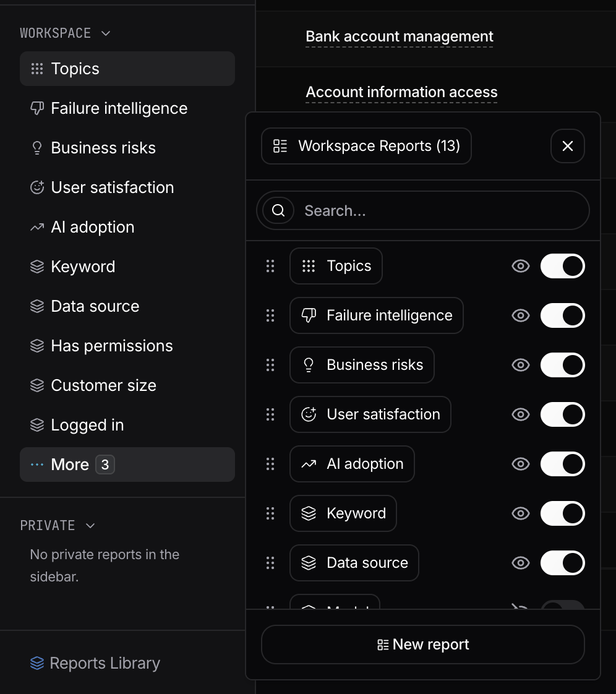This screenshot has height=694, width=616.
Task: Open Customer size report in the sidebar
Action: coord(127,385)
